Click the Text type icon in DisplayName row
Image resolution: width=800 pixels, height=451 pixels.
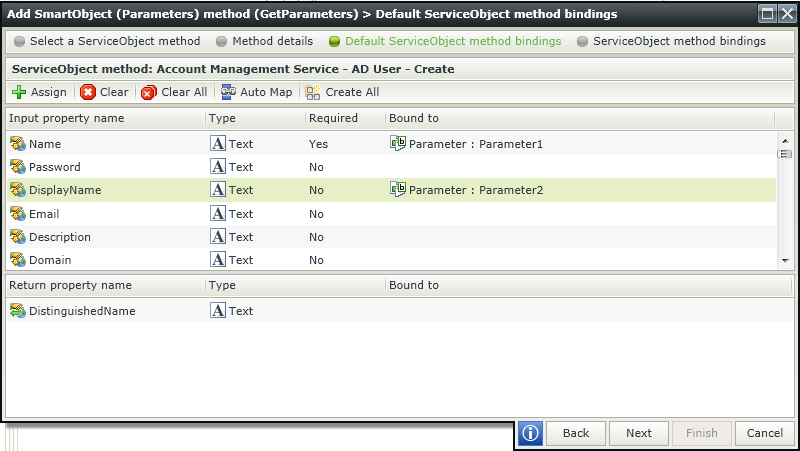pyautogui.click(x=218, y=189)
